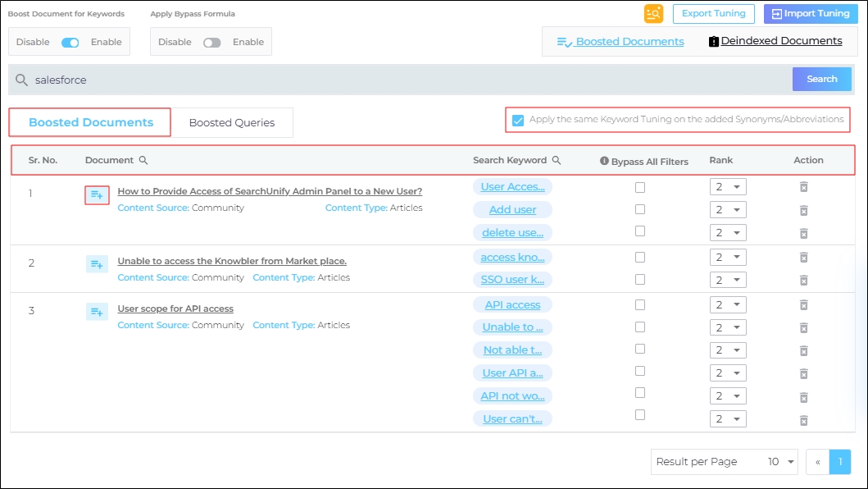Click add-keyword icon for SearchUnify Admin Panel document
The width and height of the screenshot is (868, 489).
tap(97, 194)
